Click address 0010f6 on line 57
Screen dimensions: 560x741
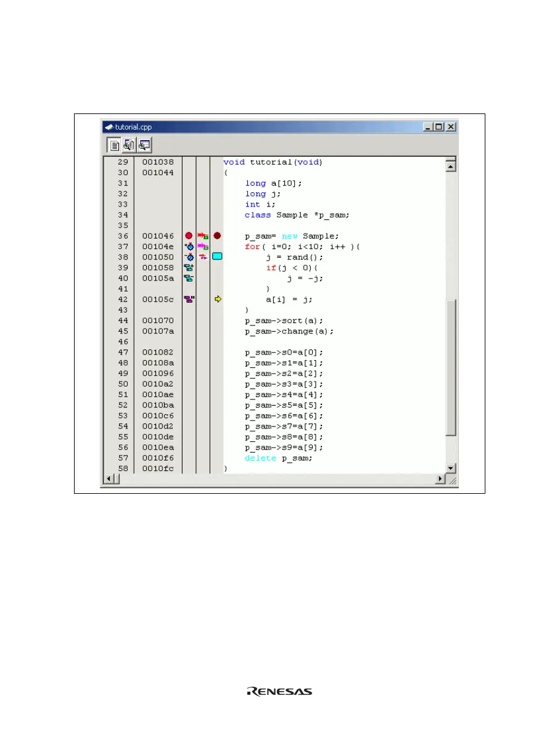coord(158,458)
